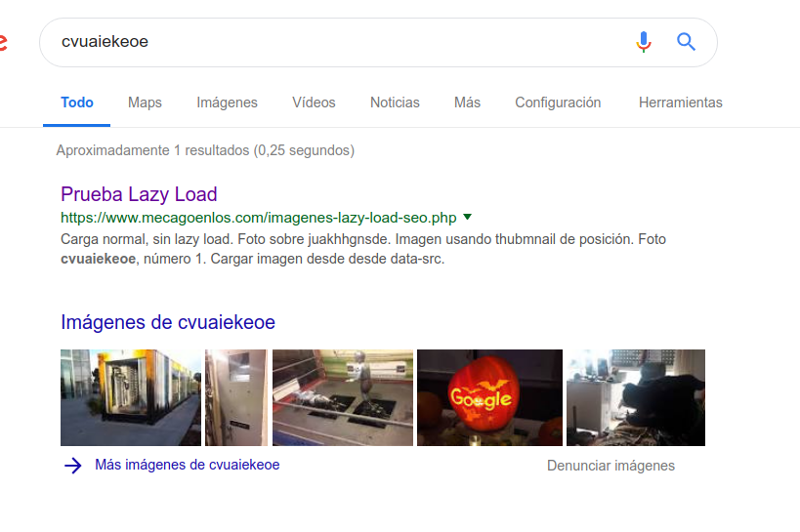Open the Más menu
The height and width of the screenshot is (532, 800).
click(x=467, y=102)
